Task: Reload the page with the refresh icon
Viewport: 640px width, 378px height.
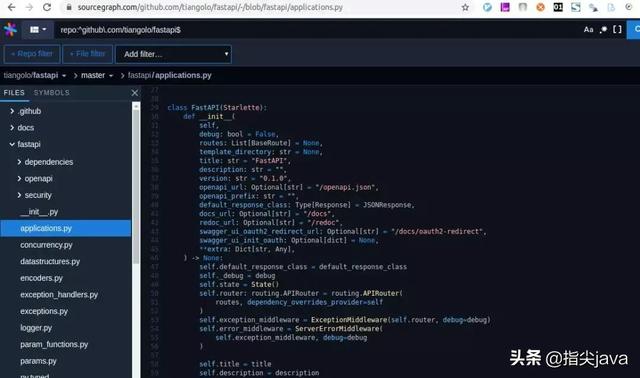Action: click(47, 7)
